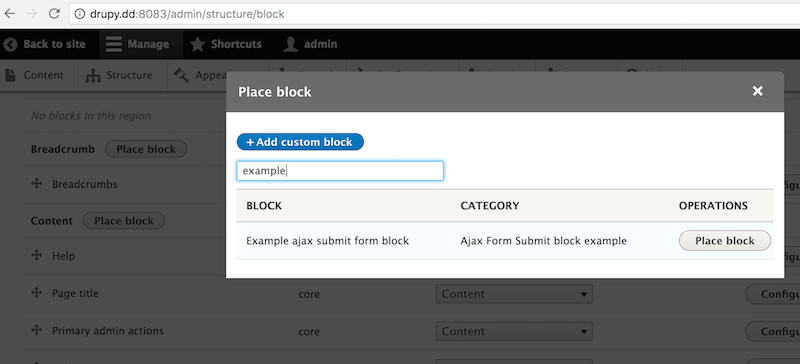Image resolution: width=800 pixels, height=364 pixels.
Task: Open the Shortcuts menu
Action: pyautogui.click(x=226, y=44)
